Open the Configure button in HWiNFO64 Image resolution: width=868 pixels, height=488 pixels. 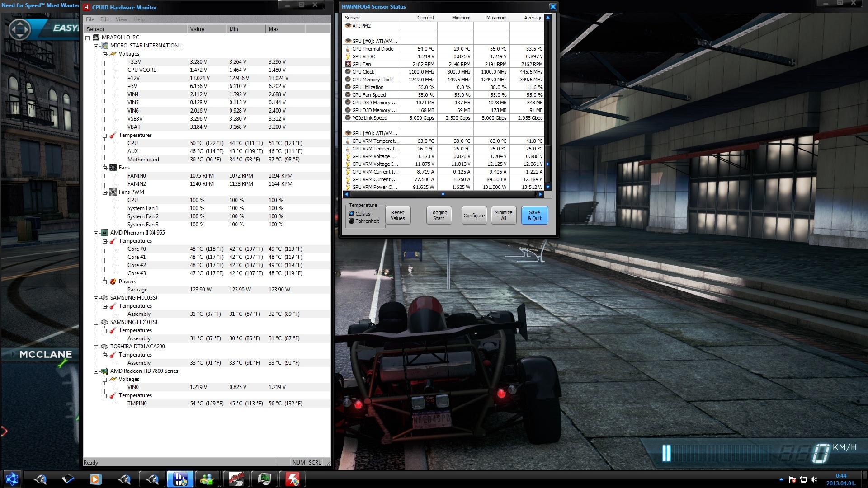474,216
